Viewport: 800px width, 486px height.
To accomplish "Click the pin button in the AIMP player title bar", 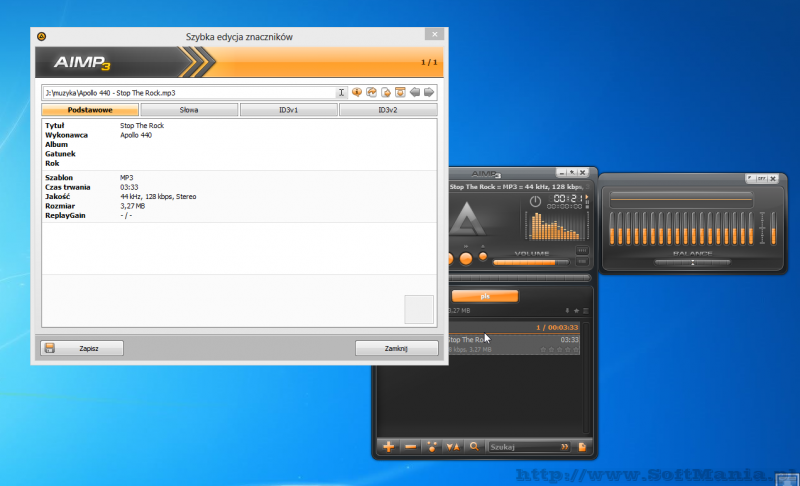I will (572, 172).
